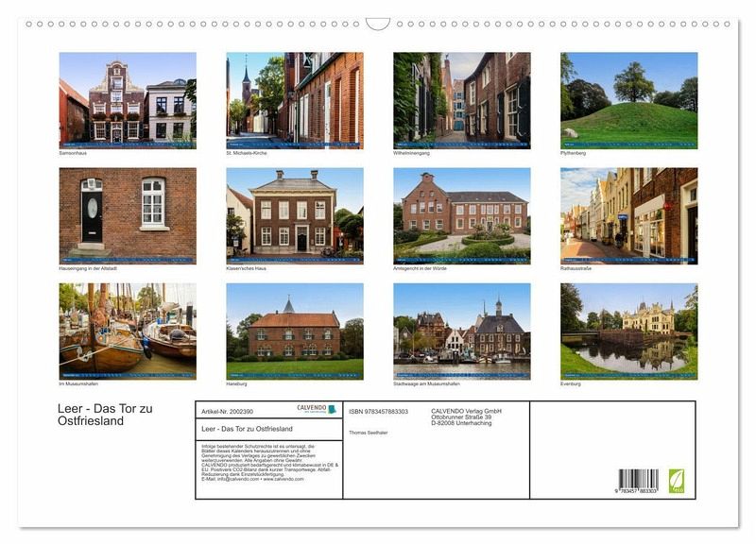Click the green eco leaf icon
756x545 pixels.
676,481
